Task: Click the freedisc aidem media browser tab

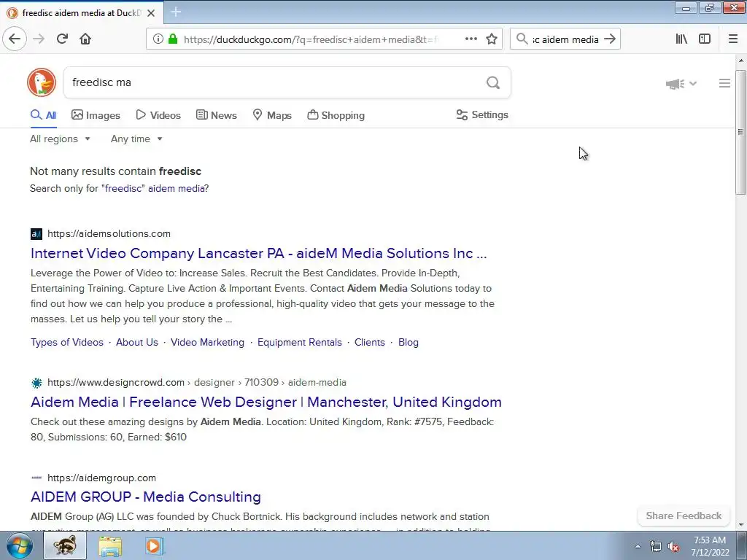Action: pyautogui.click(x=81, y=13)
